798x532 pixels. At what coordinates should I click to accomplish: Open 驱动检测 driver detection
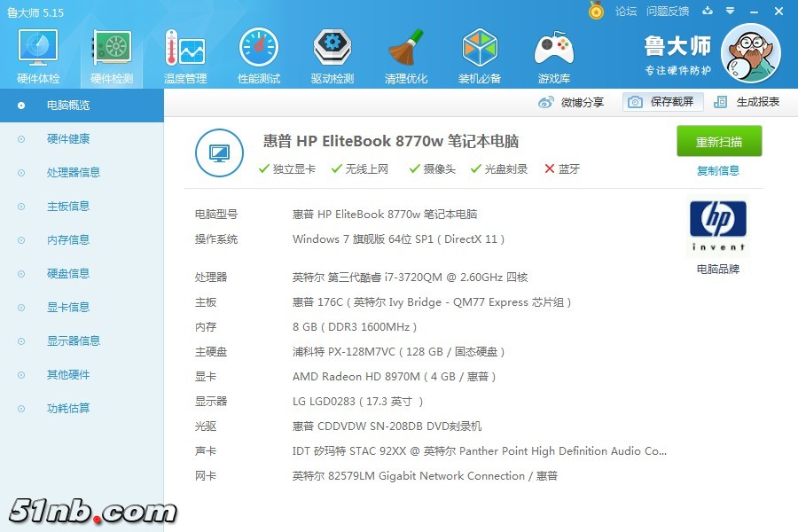(332, 57)
